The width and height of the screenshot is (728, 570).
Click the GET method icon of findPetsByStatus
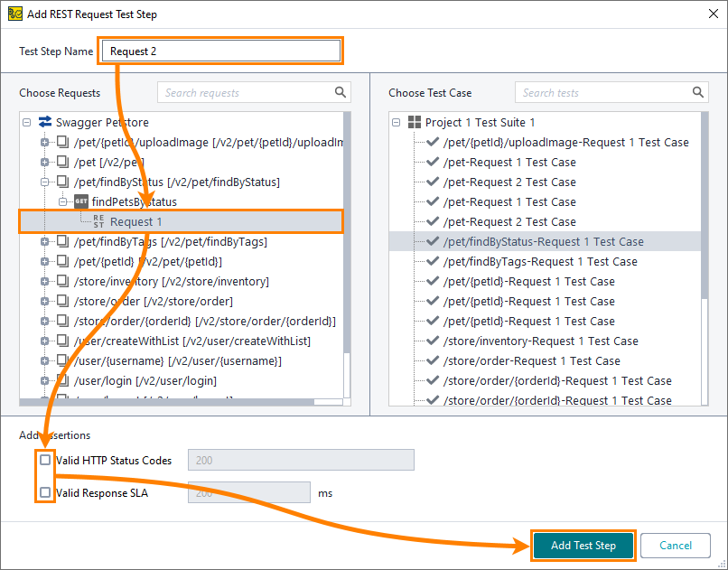point(81,201)
